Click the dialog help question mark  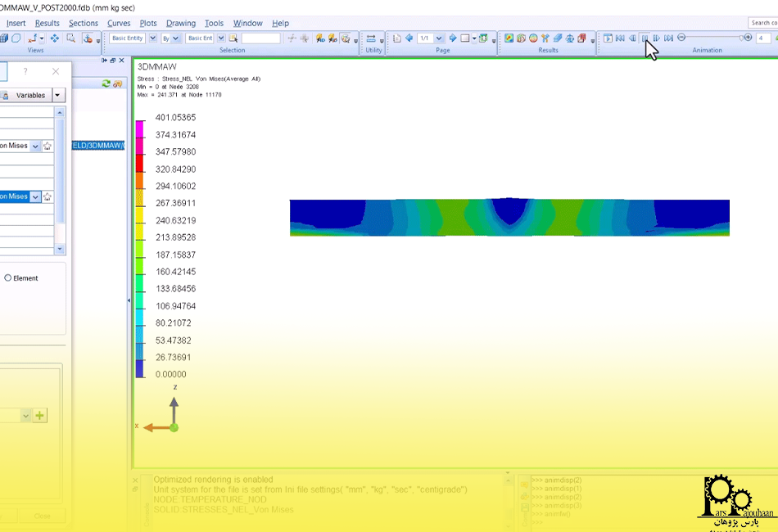click(25, 72)
